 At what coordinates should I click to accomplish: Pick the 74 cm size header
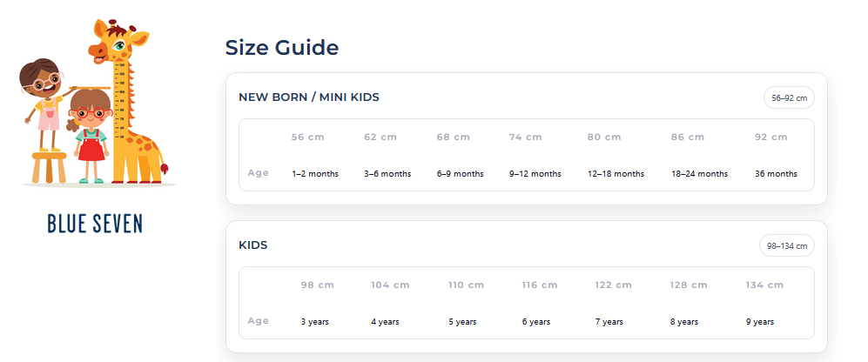[525, 137]
